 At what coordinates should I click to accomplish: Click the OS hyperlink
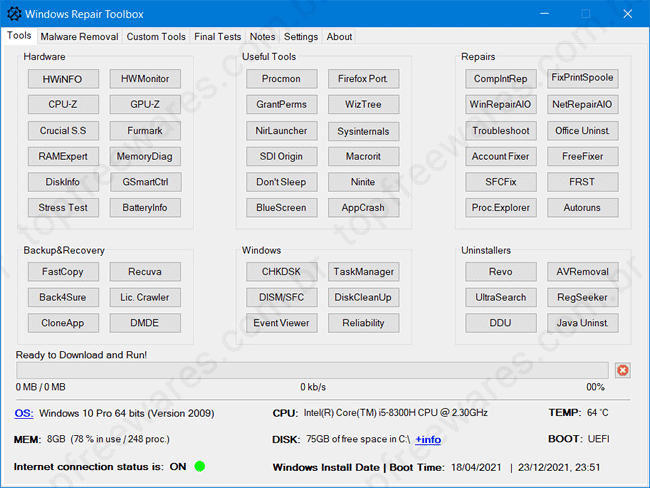pyautogui.click(x=23, y=413)
